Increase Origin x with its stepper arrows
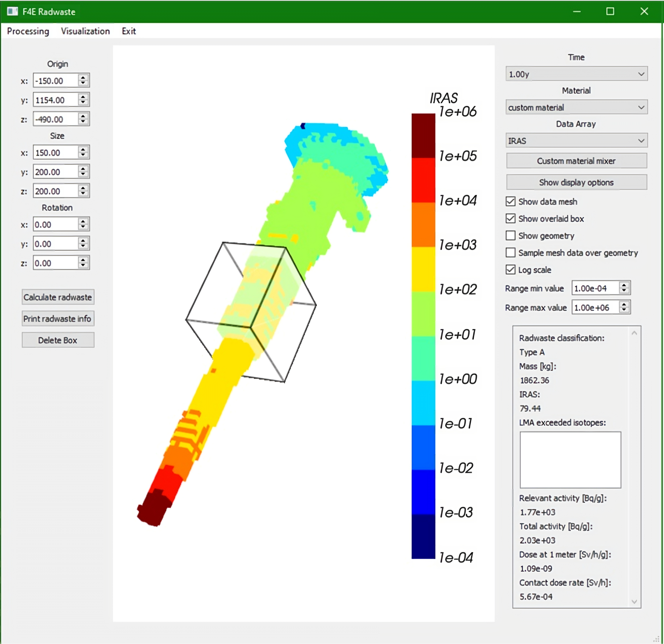The height and width of the screenshot is (644, 664). coord(83,77)
